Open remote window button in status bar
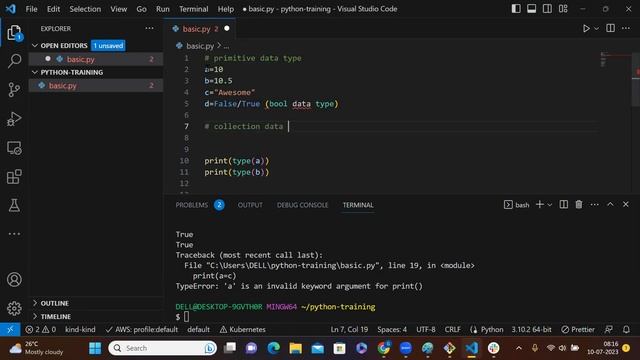Image resolution: width=640 pixels, height=360 pixels. pyautogui.click(x=10, y=329)
